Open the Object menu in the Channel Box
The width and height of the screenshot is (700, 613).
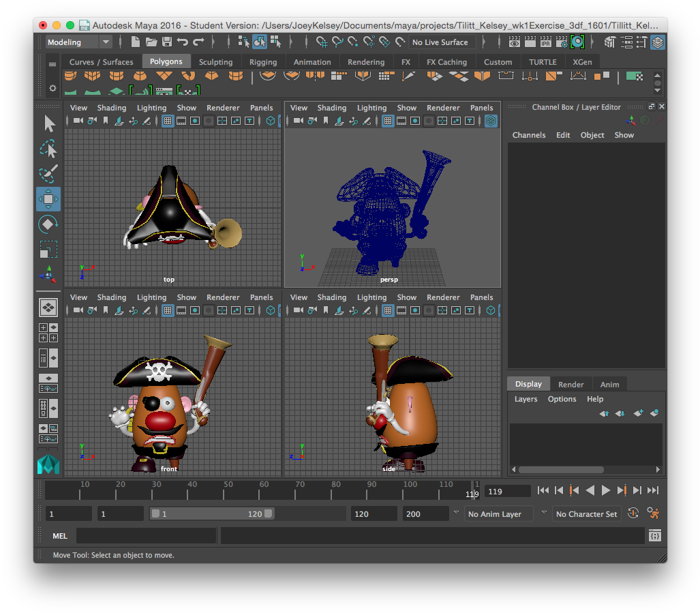click(x=592, y=135)
